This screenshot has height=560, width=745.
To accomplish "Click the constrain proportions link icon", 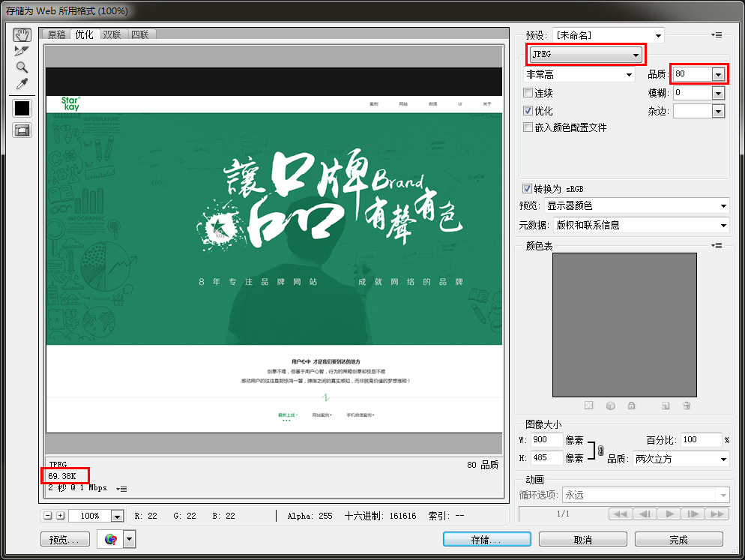I will [x=600, y=450].
